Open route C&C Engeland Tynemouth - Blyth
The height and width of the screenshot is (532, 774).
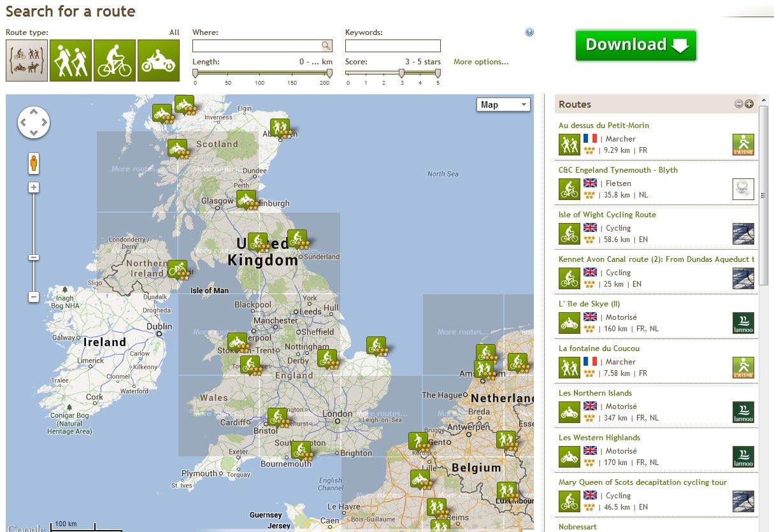pos(618,170)
